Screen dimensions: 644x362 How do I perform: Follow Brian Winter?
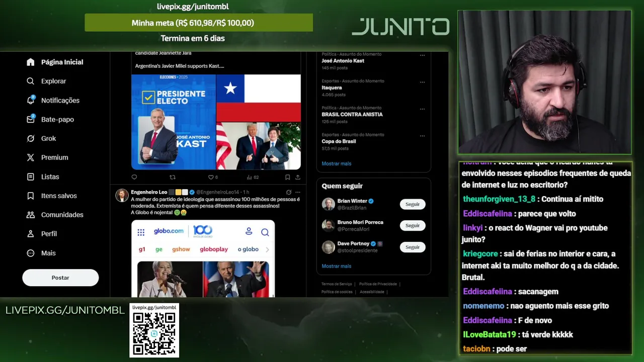[413, 204]
